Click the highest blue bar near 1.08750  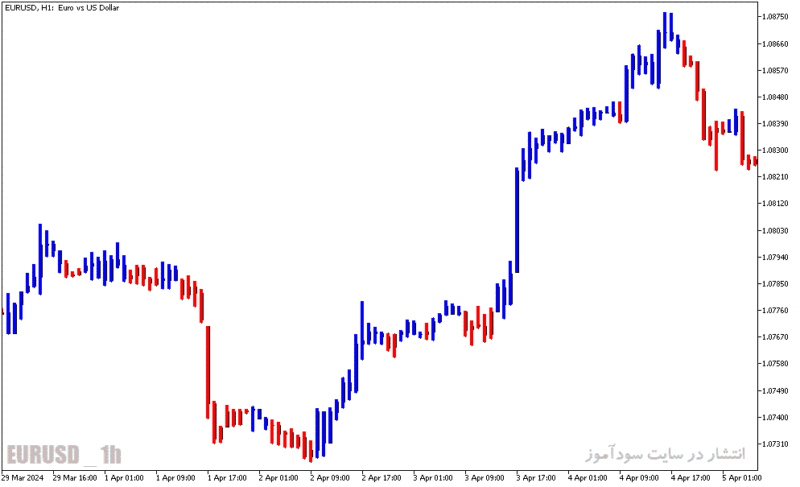click(x=665, y=31)
